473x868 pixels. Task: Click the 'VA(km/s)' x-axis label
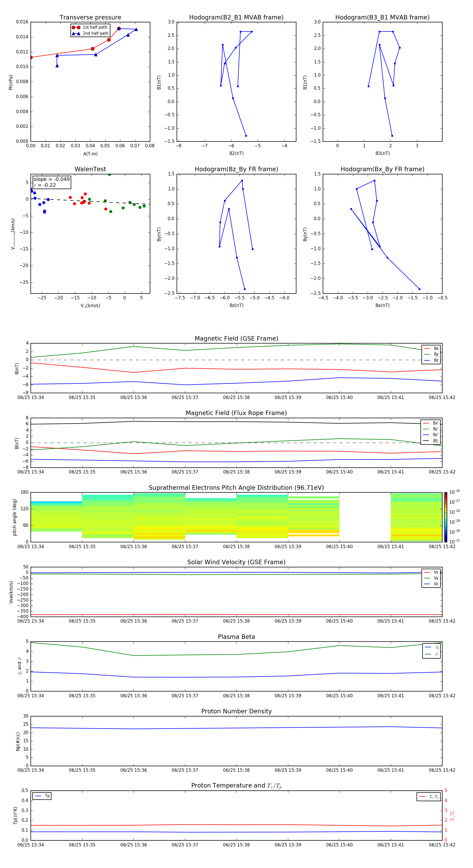point(90,306)
